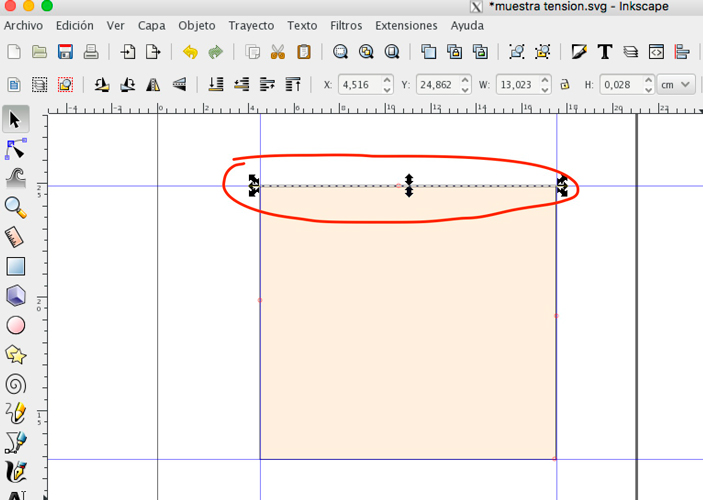703x500 pixels.
Task: Open Text and Font dialog
Action: click(x=605, y=52)
